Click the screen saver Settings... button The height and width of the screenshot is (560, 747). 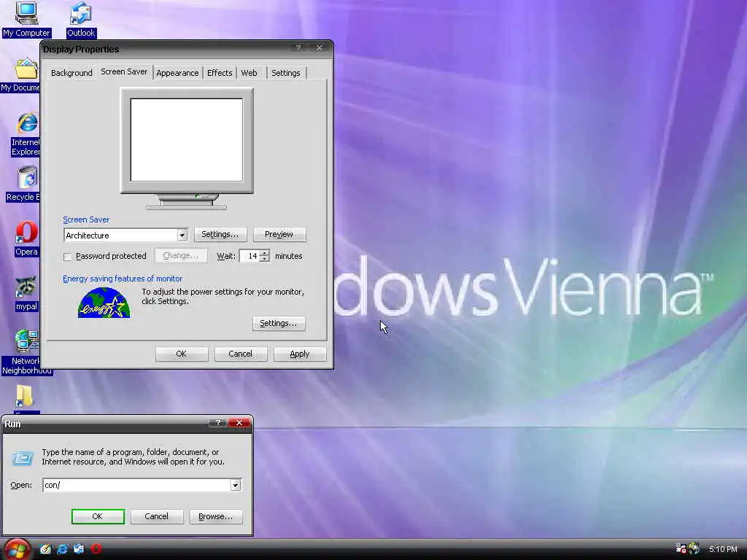[x=220, y=234]
